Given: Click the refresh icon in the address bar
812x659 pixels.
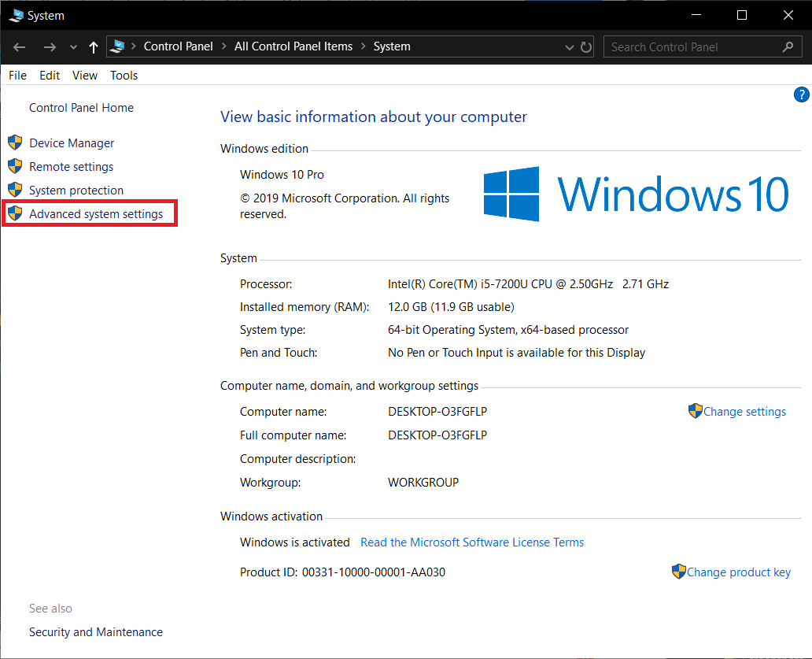Looking at the screenshot, I should click(x=586, y=46).
